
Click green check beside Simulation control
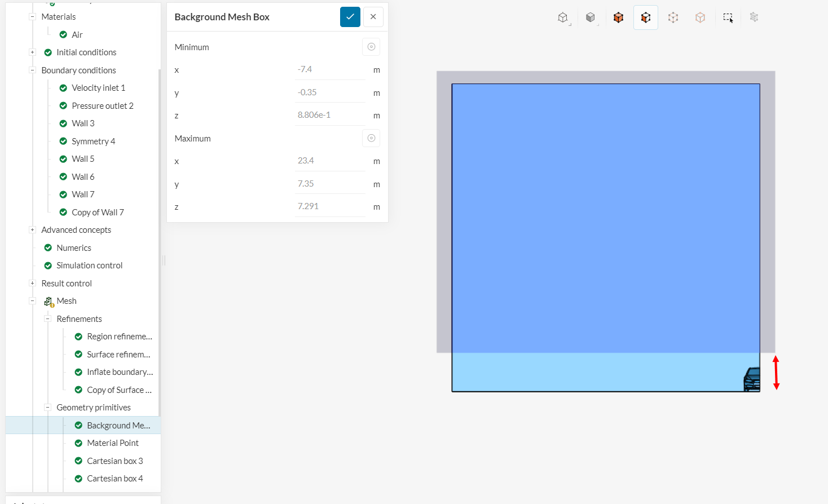click(x=48, y=266)
